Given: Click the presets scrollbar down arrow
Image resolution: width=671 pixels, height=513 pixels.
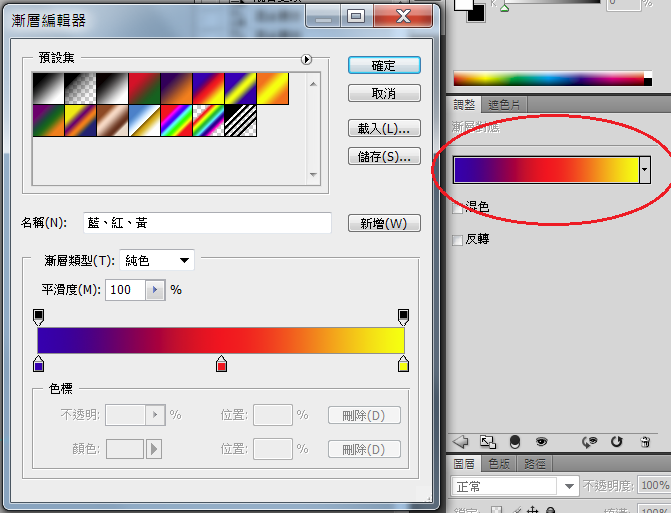Looking at the screenshot, I should coord(313,175).
